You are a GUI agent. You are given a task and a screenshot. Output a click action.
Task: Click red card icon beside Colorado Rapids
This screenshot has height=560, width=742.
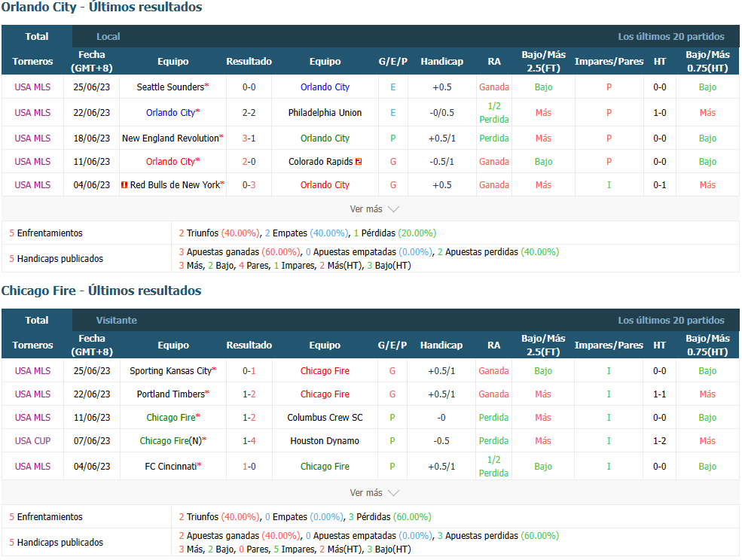pyautogui.click(x=359, y=162)
